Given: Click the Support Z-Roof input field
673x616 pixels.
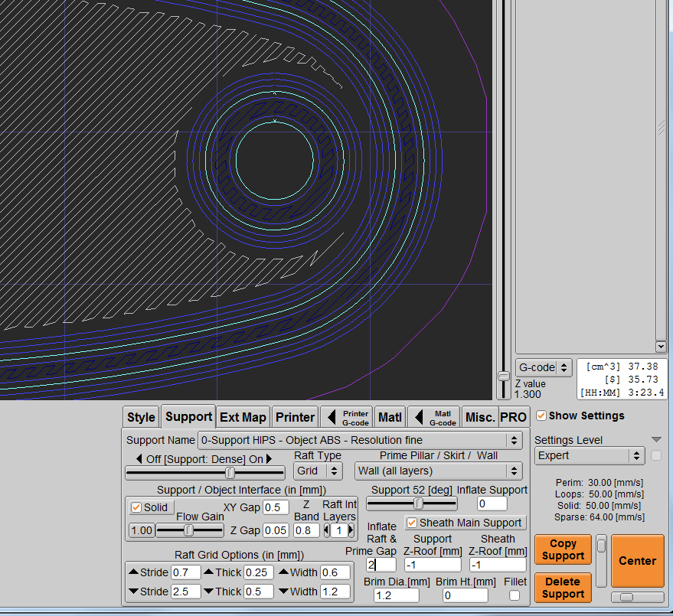Looking at the screenshot, I should tap(433, 565).
